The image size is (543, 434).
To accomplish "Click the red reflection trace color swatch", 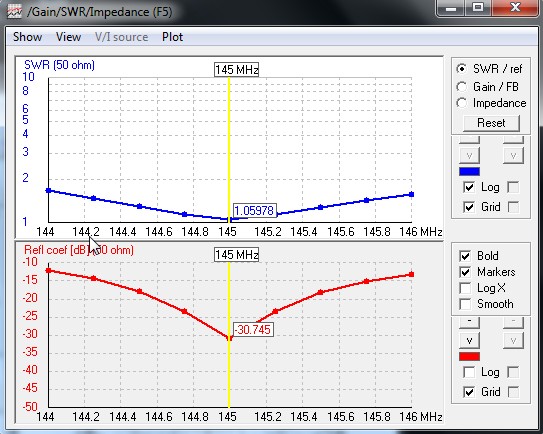I will 469,356.
